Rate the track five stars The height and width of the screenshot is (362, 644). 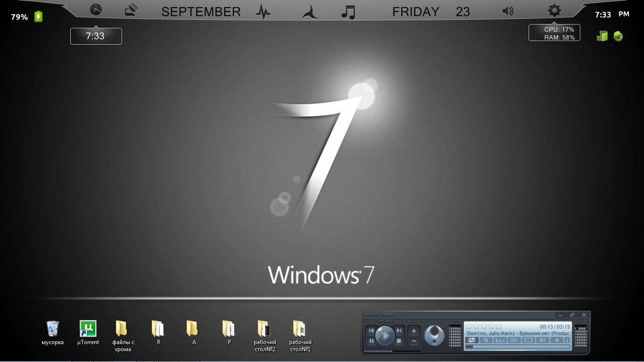coord(499,326)
